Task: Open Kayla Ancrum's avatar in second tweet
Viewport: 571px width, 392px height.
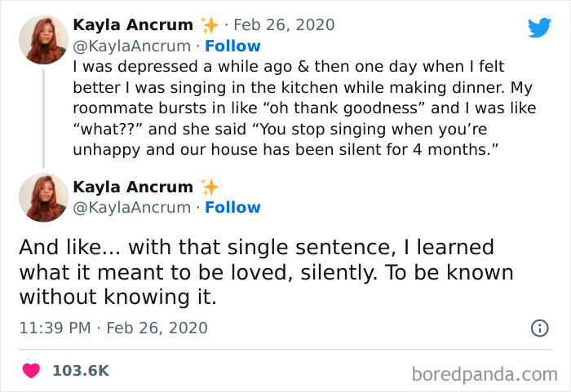Action: point(43,197)
